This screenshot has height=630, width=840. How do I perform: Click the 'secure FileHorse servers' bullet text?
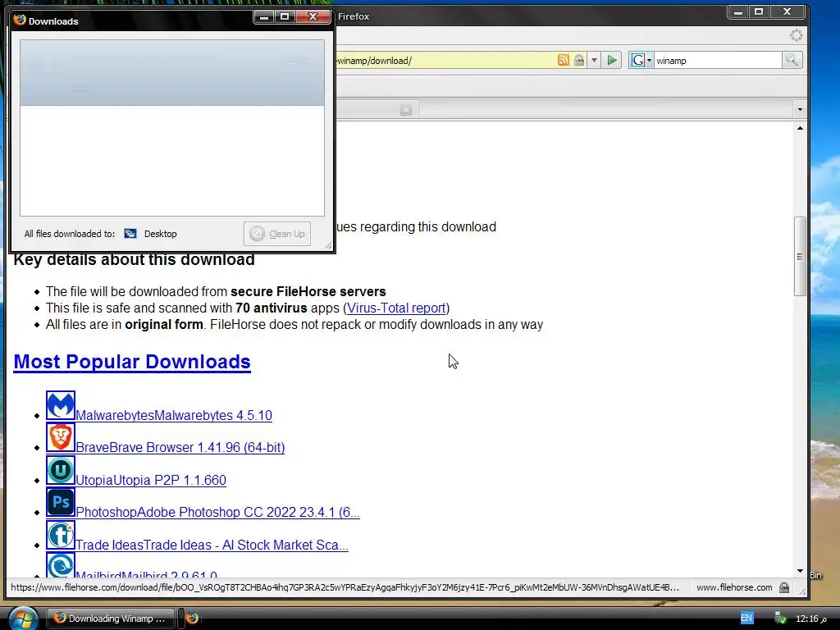(x=308, y=291)
